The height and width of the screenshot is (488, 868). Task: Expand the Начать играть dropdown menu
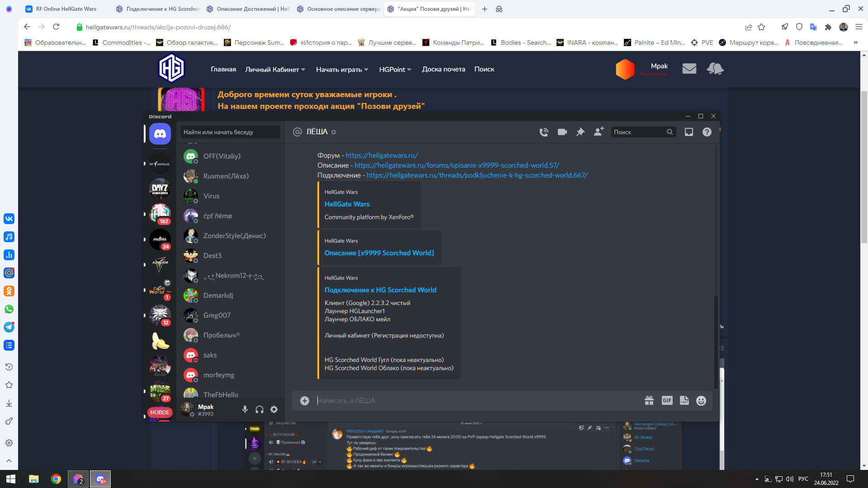(x=342, y=70)
